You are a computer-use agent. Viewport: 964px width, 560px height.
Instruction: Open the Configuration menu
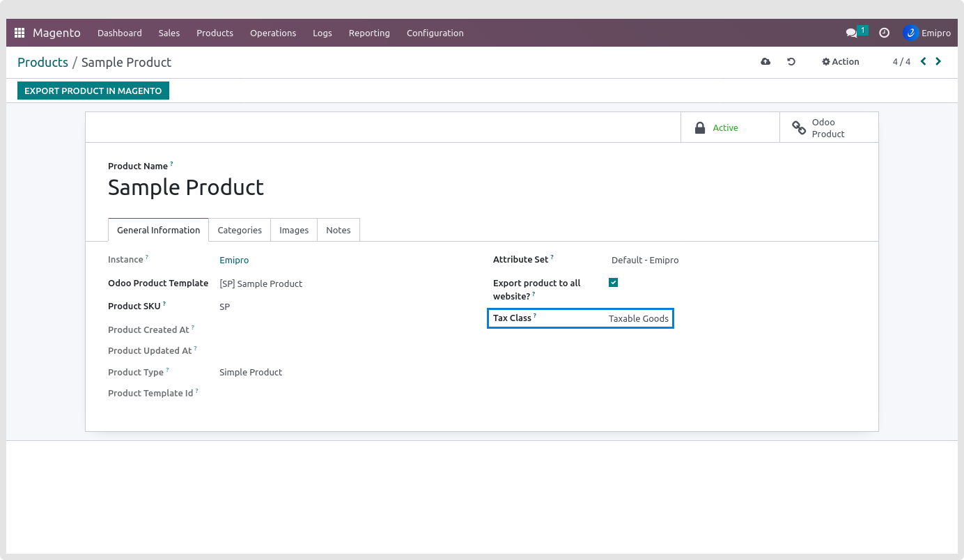(x=435, y=33)
